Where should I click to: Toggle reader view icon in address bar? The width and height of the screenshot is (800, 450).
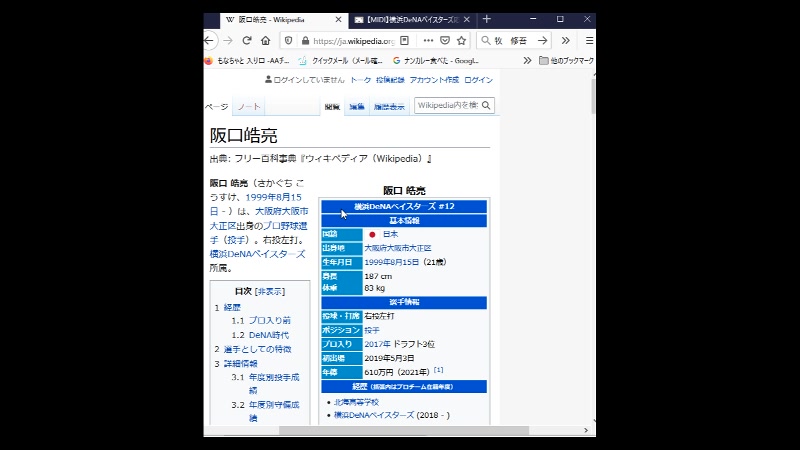[x=405, y=40]
